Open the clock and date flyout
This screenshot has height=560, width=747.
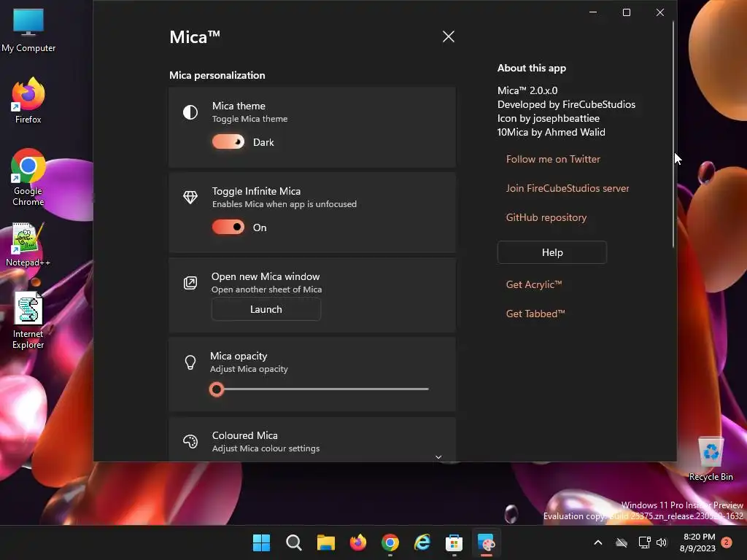[x=698, y=542]
